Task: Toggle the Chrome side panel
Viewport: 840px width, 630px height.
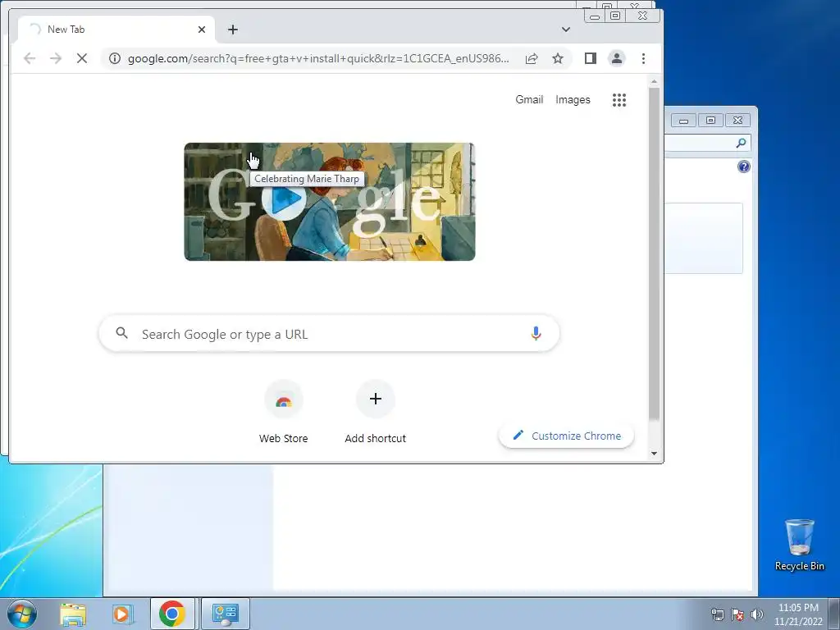Action: [591, 58]
